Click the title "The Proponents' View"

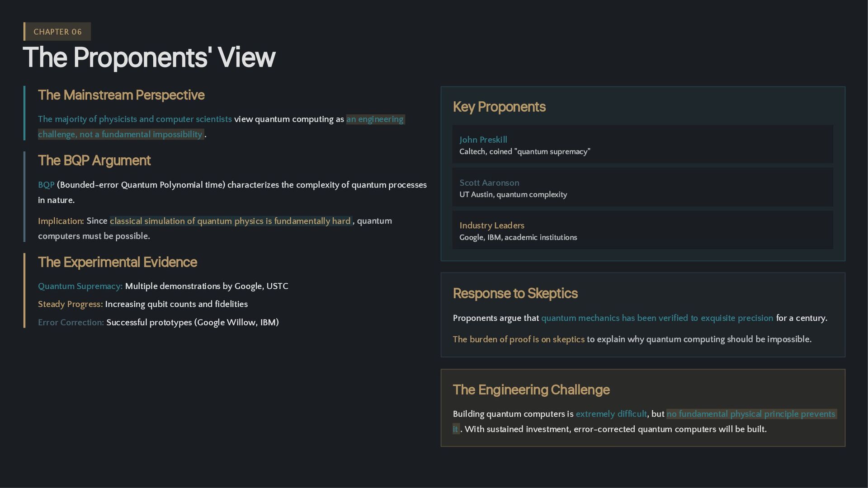coord(149,57)
